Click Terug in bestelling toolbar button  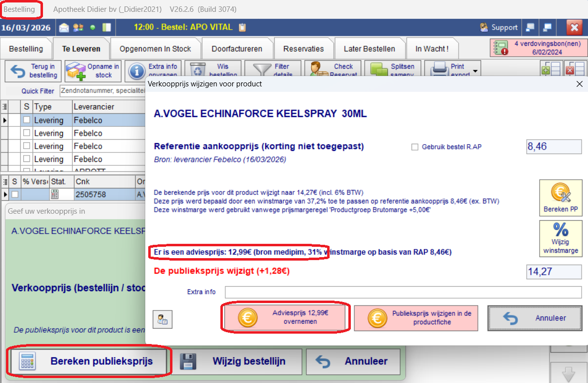34,71
